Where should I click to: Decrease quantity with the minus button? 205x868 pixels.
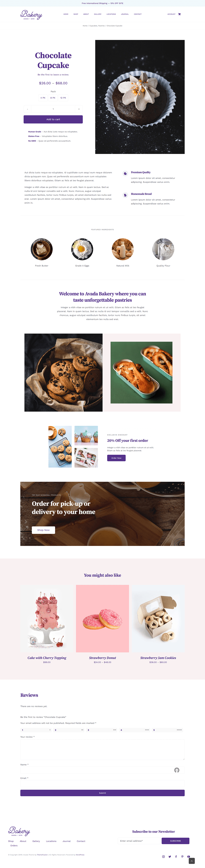27,109
